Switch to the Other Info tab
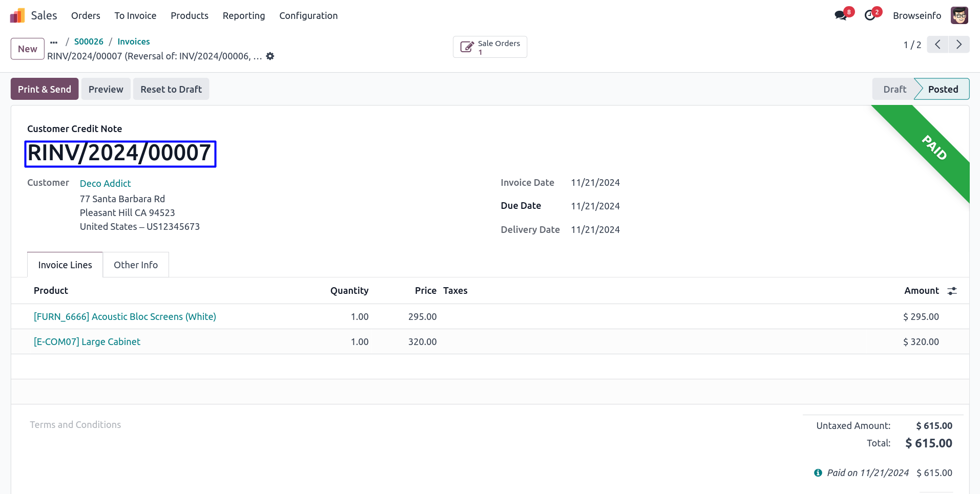This screenshot has height=494, width=980. (x=136, y=265)
